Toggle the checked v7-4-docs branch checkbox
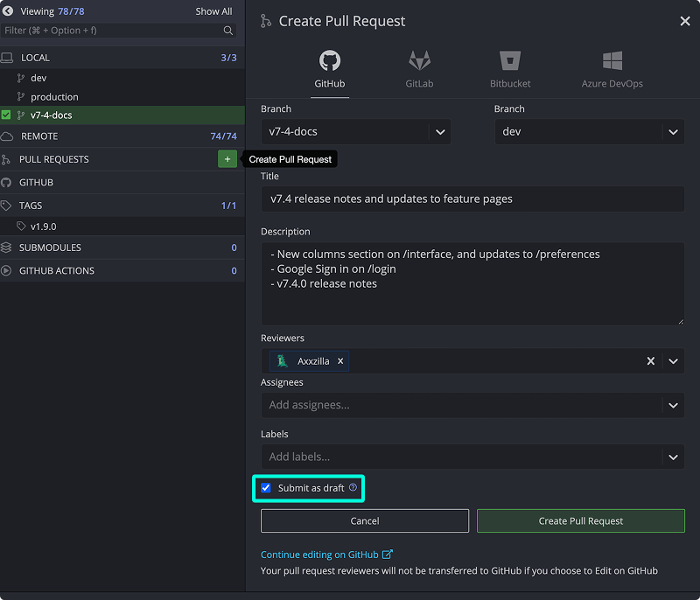The image size is (700, 600). tap(7, 115)
